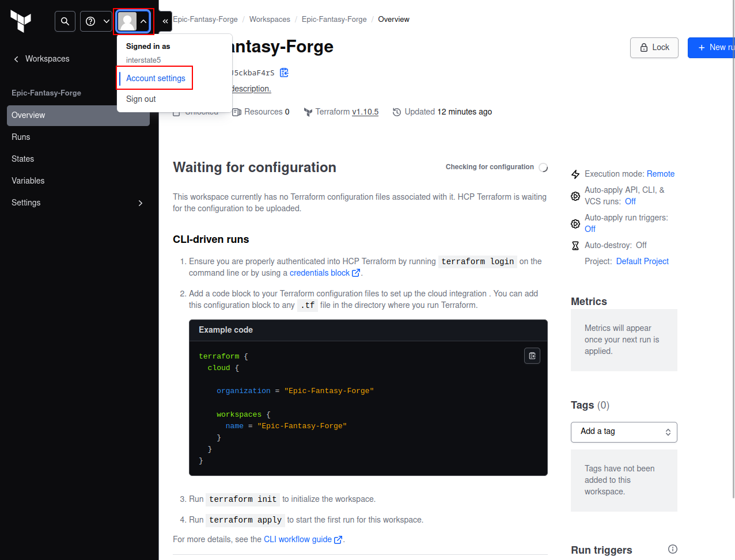The image size is (735, 560).
Task: Click the page vertical scrollbar
Action: [x=733, y=250]
